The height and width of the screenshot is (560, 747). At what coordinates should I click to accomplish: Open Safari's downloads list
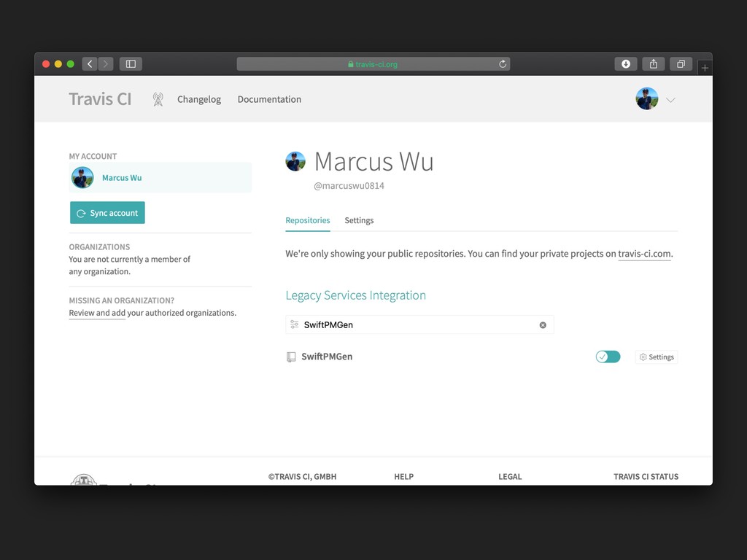pyautogui.click(x=625, y=64)
